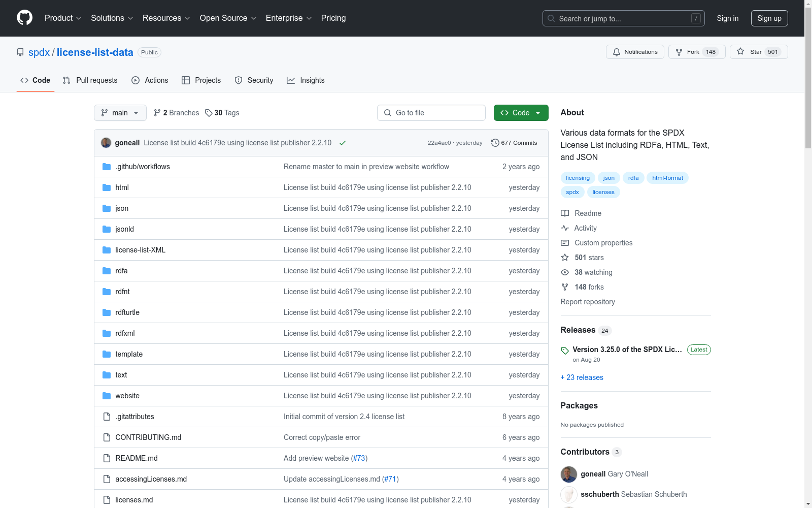Viewport: 812px width, 508px height.
Task: Click the file icon next to .gitattributes
Action: (x=107, y=417)
